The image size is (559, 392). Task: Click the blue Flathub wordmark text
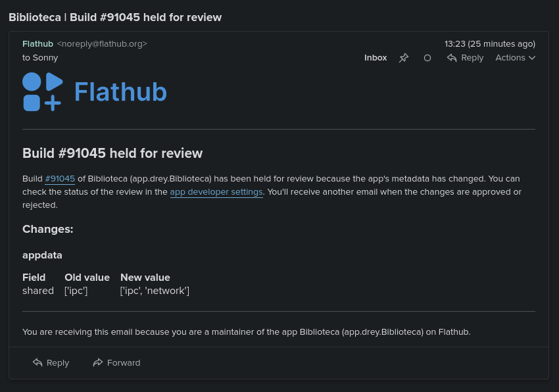[x=120, y=92]
